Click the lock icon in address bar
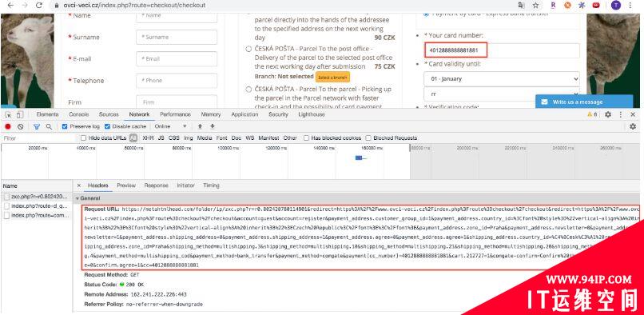The width and height of the screenshot is (644, 315). click(56, 6)
